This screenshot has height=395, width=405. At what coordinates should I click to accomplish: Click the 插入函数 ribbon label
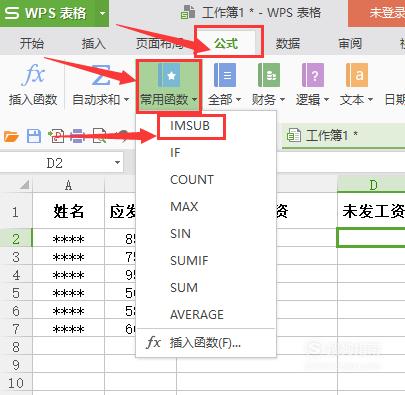pyautogui.click(x=33, y=100)
